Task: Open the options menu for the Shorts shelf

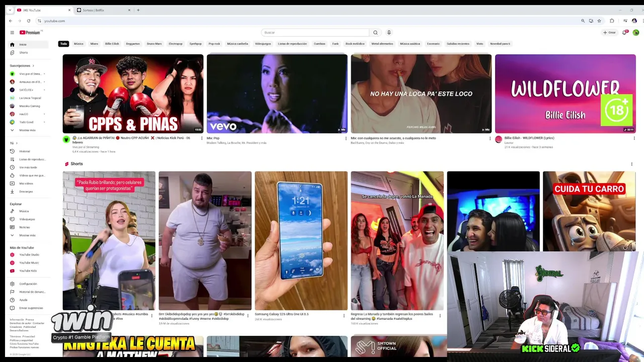Action: [x=631, y=164]
